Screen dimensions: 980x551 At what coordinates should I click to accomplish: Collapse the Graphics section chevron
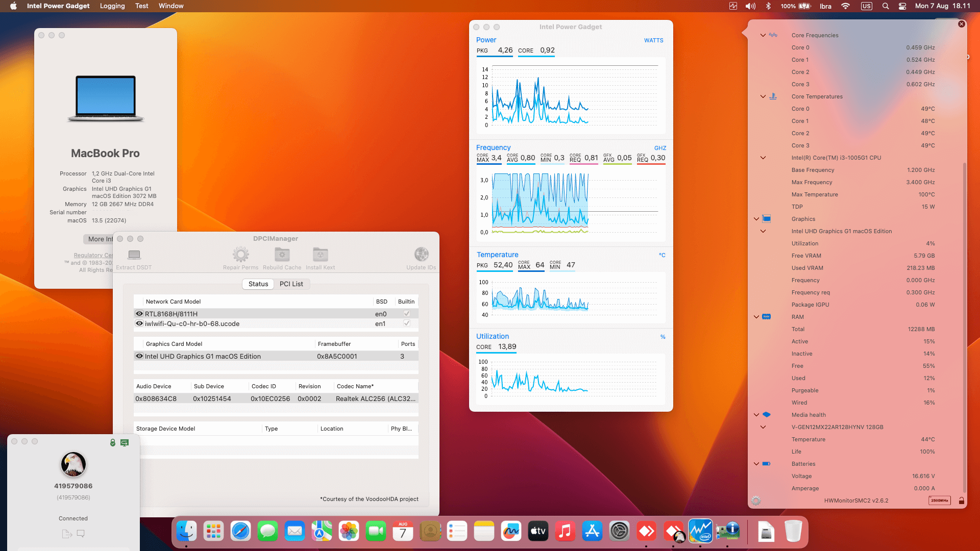click(756, 219)
